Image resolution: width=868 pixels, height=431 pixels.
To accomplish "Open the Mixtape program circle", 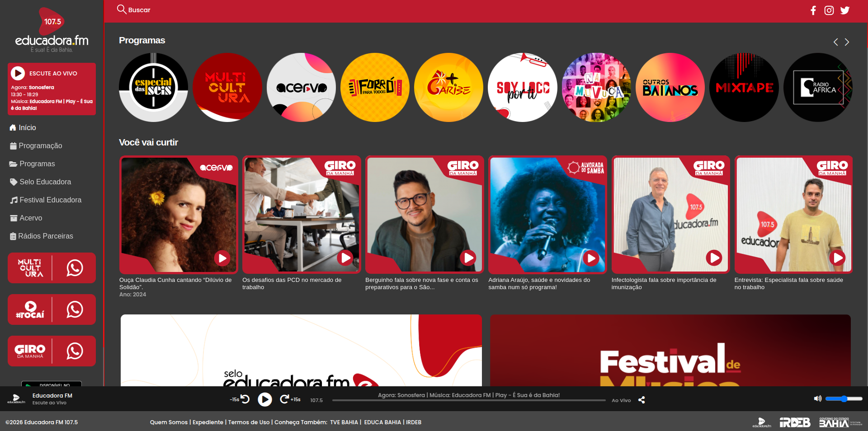I will click(x=744, y=87).
